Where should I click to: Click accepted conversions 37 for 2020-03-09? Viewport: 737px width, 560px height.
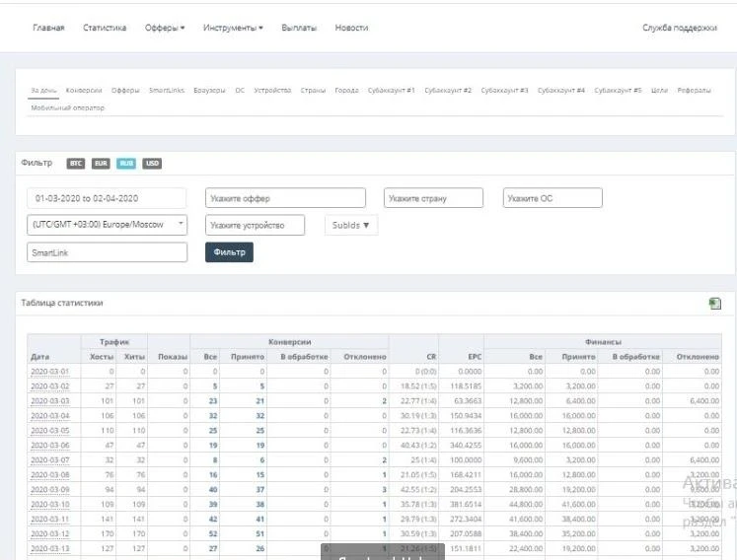pos(259,490)
